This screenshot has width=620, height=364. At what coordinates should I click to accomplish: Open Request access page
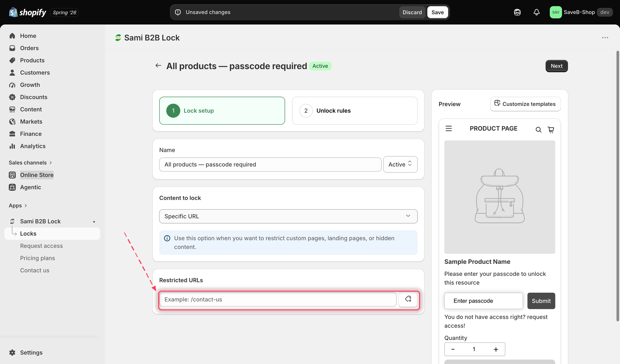(41, 246)
